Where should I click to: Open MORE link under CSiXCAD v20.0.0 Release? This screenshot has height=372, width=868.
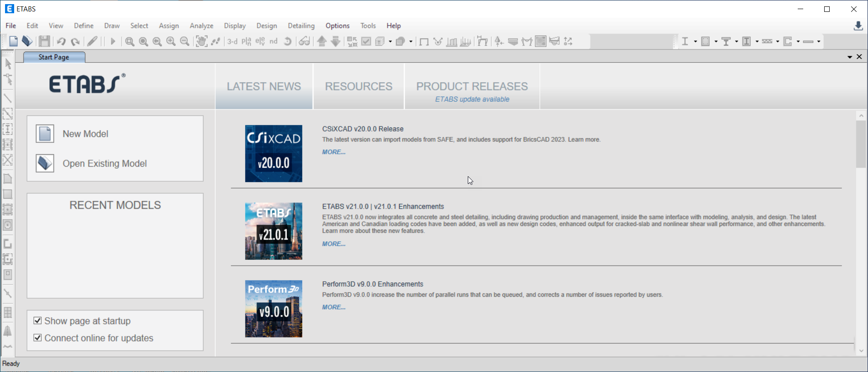click(334, 152)
